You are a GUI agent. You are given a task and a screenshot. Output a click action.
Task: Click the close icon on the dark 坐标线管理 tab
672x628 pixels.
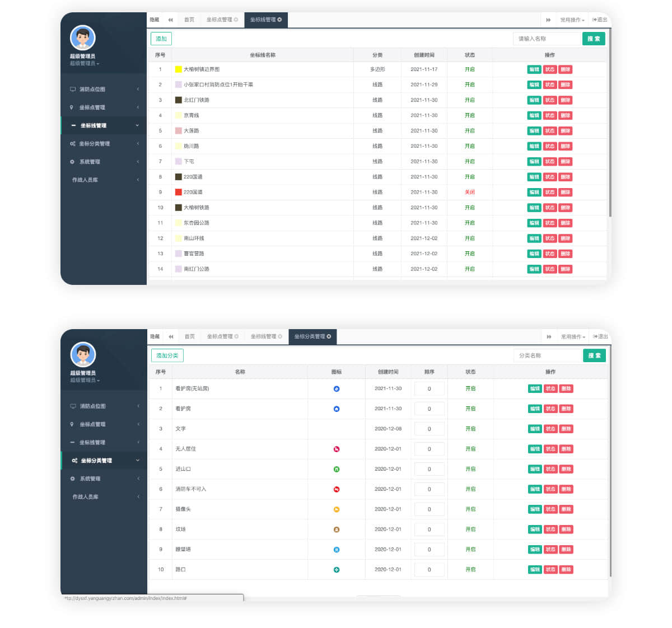(x=280, y=20)
